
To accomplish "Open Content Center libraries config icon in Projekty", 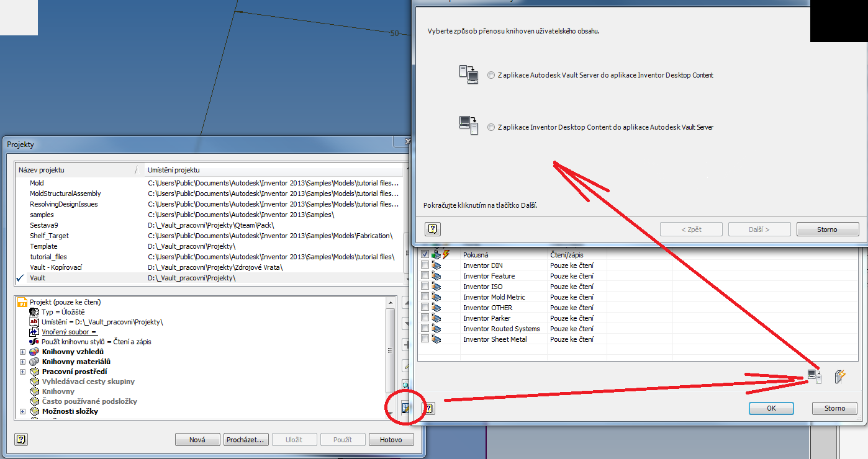I will click(x=405, y=408).
